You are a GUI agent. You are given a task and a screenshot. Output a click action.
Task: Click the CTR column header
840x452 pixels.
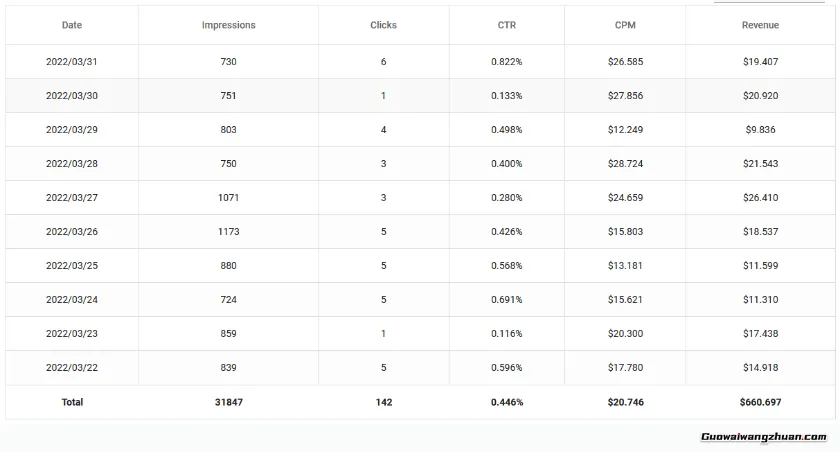(x=506, y=25)
